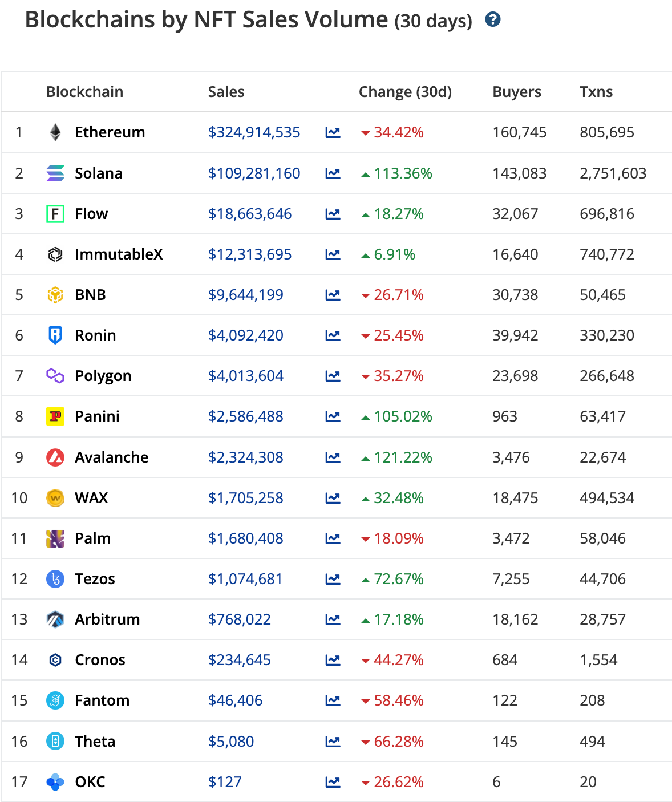Viewport: 672px width, 802px height.
Task: Click Cronos sales value $234,645
Action: click(x=240, y=660)
